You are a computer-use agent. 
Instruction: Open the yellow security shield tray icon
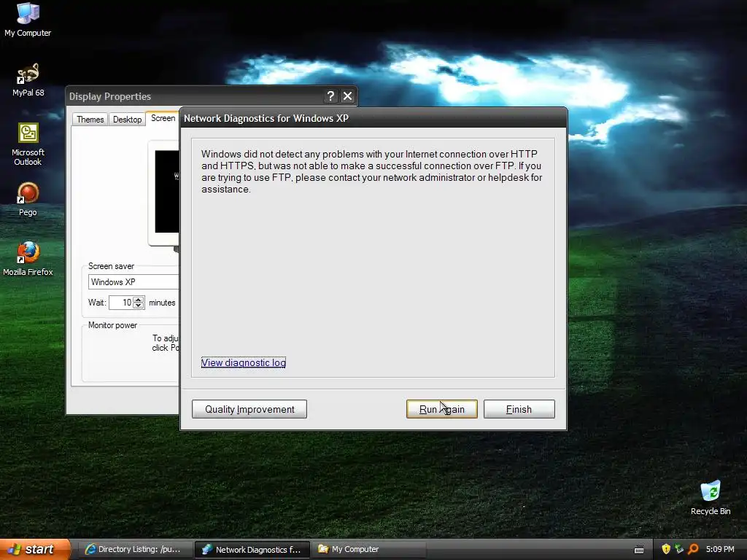click(665, 549)
